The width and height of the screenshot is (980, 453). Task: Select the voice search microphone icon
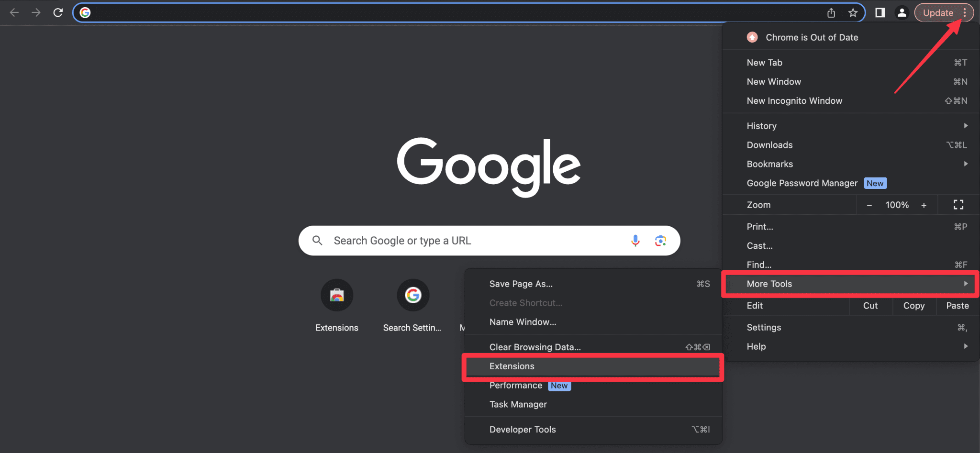pyautogui.click(x=635, y=241)
